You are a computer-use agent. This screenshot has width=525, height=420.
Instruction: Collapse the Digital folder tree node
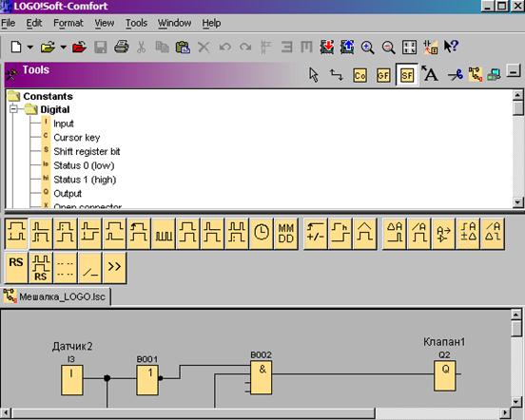[x=13, y=109]
